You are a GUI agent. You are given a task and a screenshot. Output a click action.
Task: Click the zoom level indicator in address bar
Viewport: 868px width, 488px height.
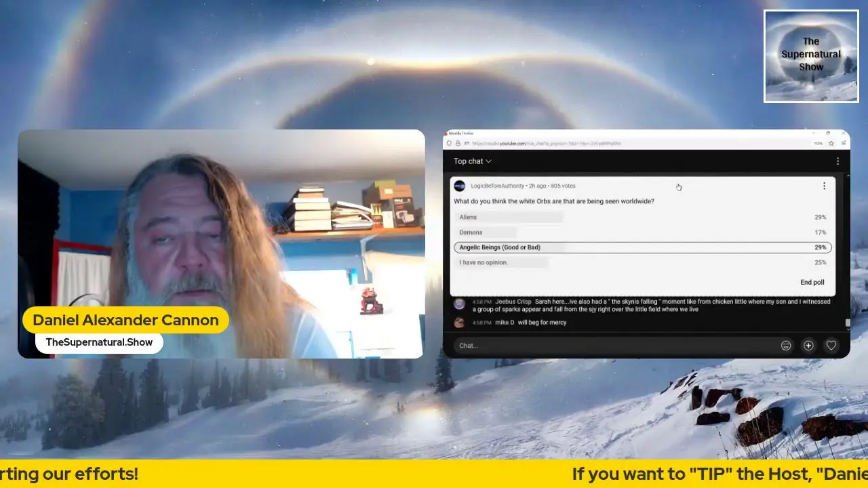pyautogui.click(x=817, y=144)
